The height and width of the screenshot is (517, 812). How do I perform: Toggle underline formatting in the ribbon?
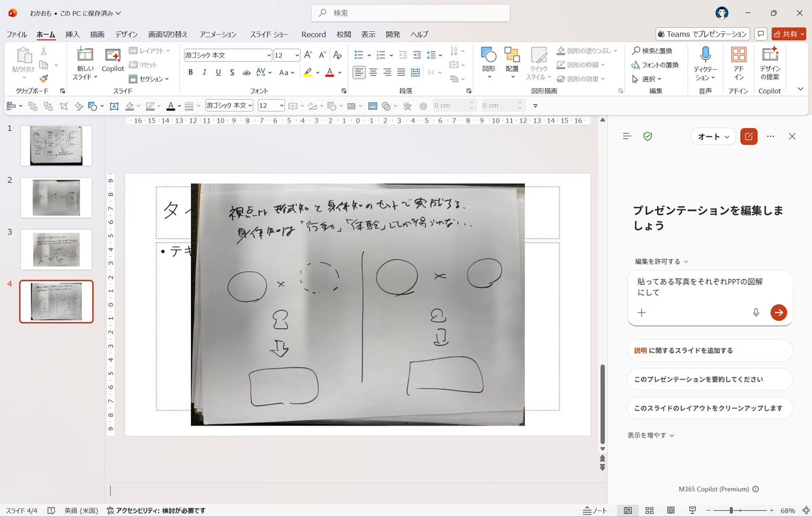[x=218, y=72]
